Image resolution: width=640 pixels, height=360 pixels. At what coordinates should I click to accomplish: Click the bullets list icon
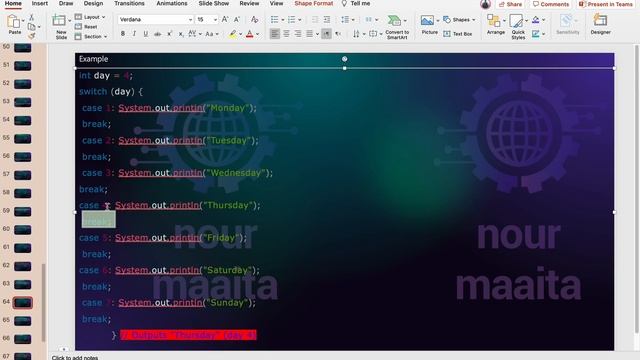point(275,20)
